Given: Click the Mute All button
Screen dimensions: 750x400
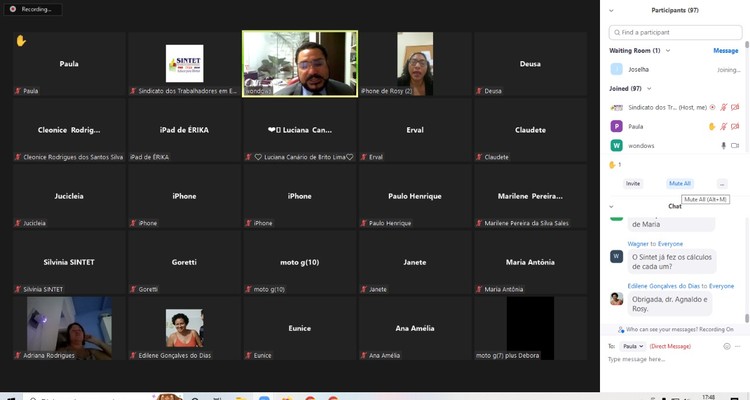Looking at the screenshot, I should 680,184.
